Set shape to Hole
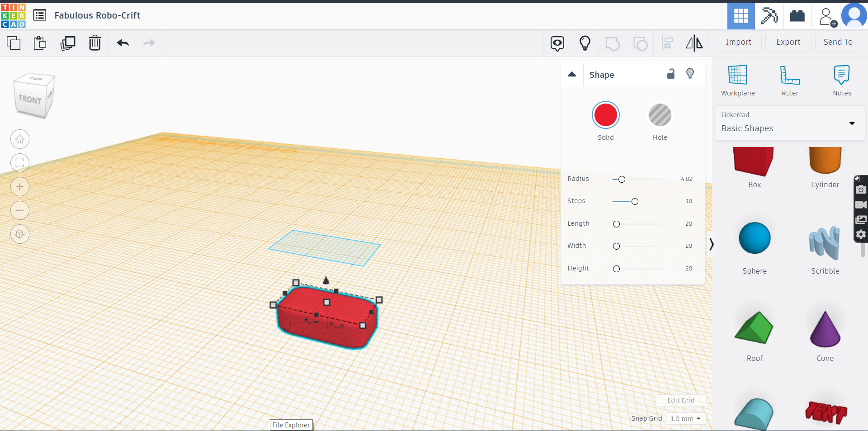The height and width of the screenshot is (431, 868). pos(660,115)
